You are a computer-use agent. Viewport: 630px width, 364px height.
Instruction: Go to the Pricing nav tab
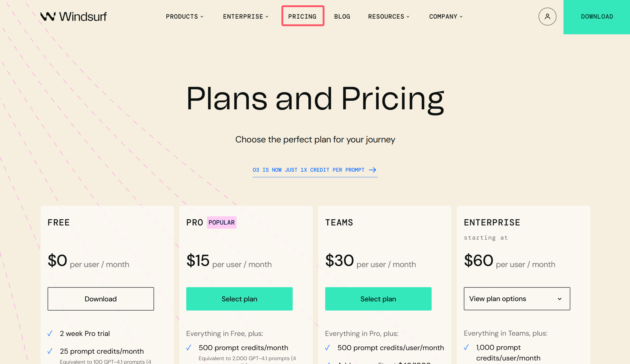pos(302,17)
